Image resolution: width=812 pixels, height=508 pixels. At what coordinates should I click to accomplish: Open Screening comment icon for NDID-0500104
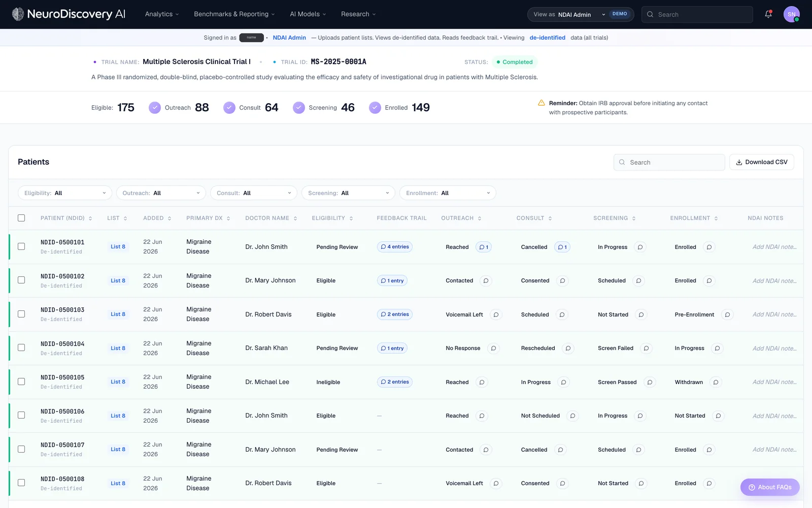tap(646, 348)
